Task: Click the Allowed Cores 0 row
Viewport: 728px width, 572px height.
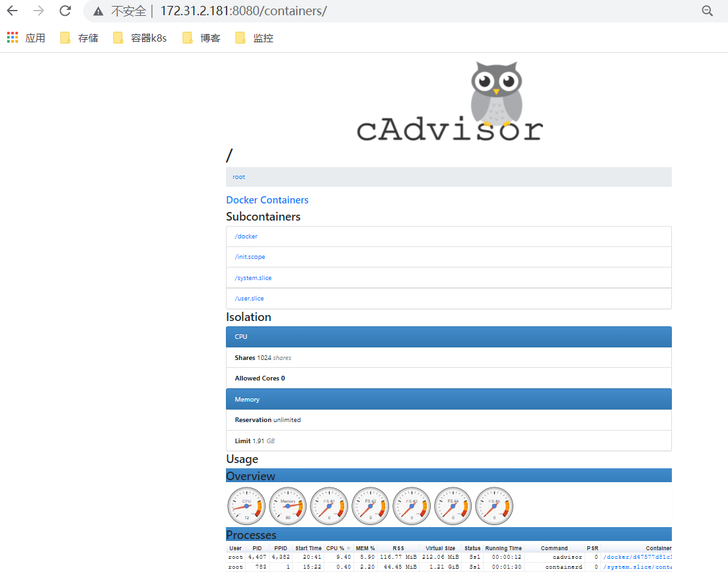Action: [x=449, y=378]
